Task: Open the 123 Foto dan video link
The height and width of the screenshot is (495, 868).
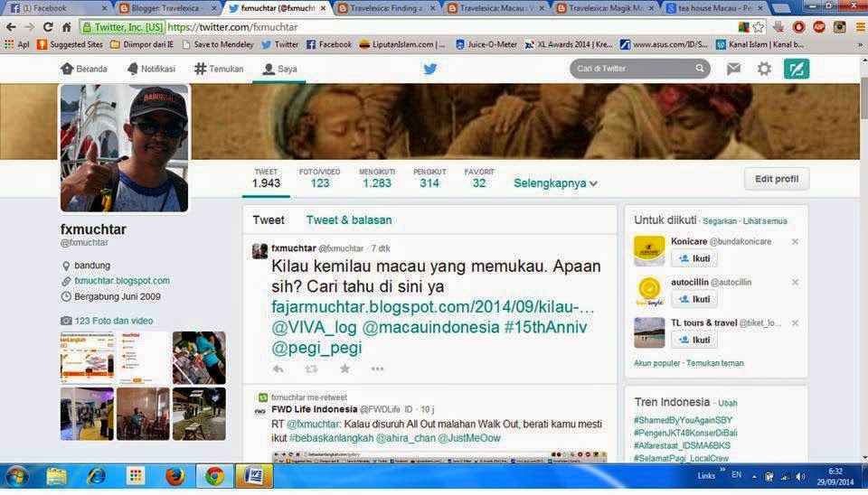Action: point(114,321)
